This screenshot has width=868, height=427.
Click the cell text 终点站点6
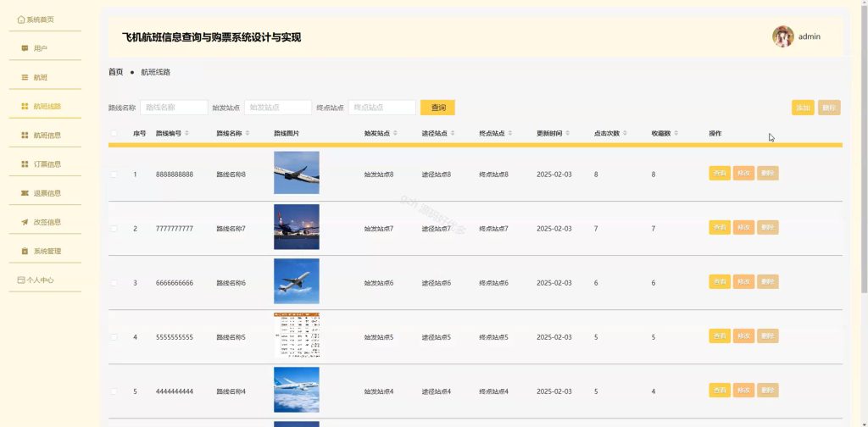494,283
